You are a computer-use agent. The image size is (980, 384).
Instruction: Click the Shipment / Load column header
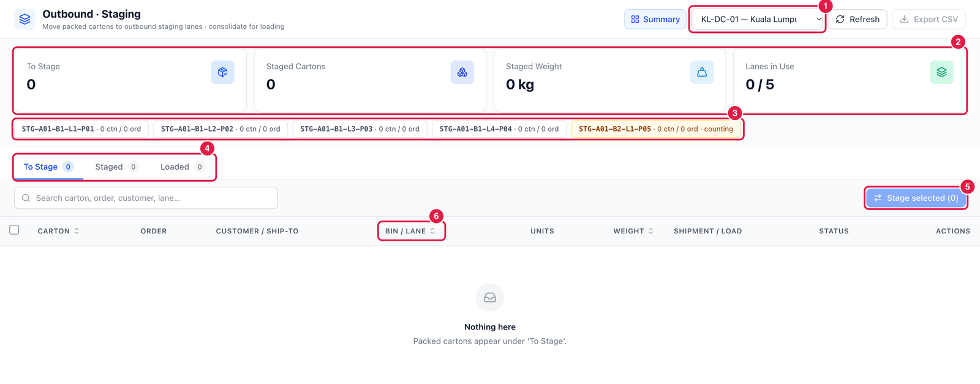pos(707,231)
